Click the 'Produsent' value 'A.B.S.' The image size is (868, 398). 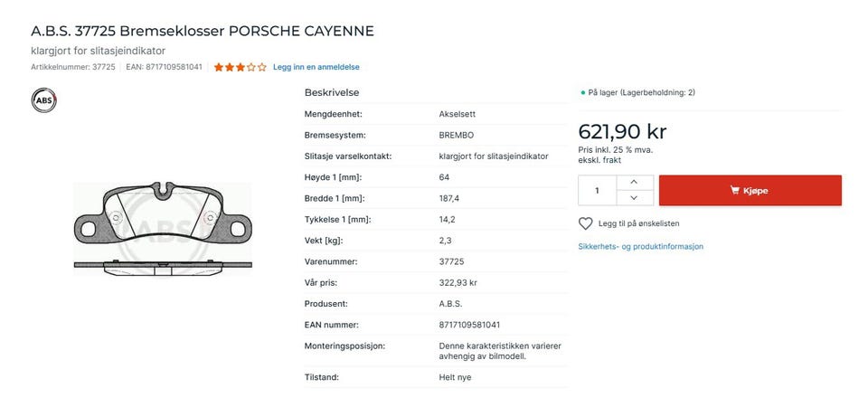(450, 303)
